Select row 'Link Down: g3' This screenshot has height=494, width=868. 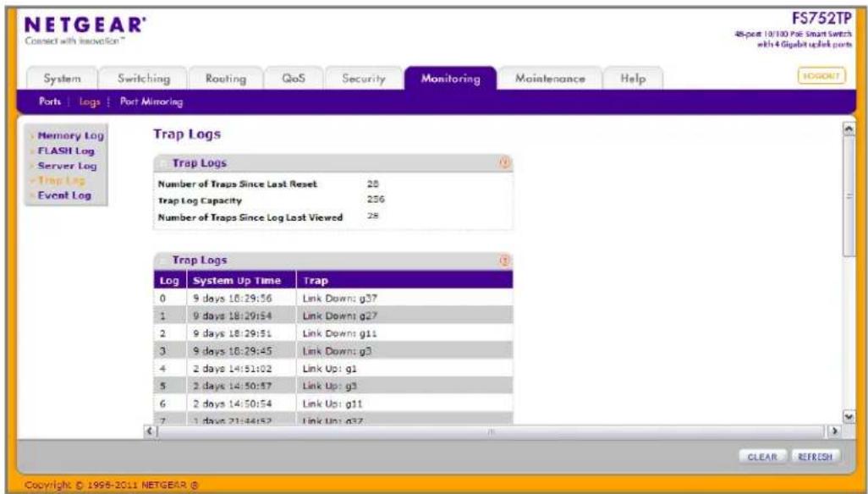point(333,351)
